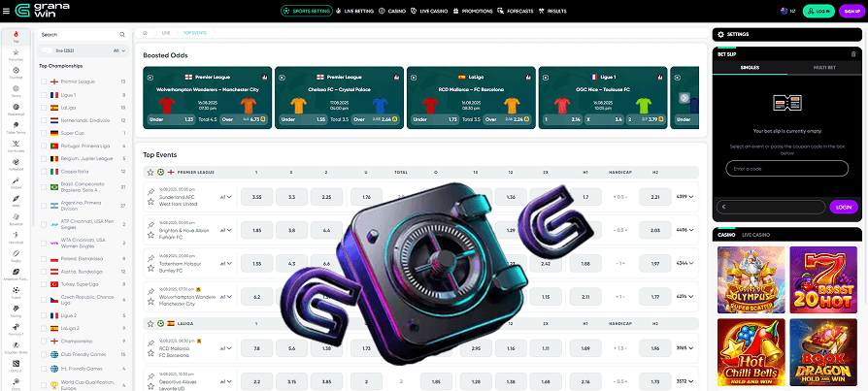Clear bet slip with trash icon
This screenshot has width=868, height=391.
(853, 54)
